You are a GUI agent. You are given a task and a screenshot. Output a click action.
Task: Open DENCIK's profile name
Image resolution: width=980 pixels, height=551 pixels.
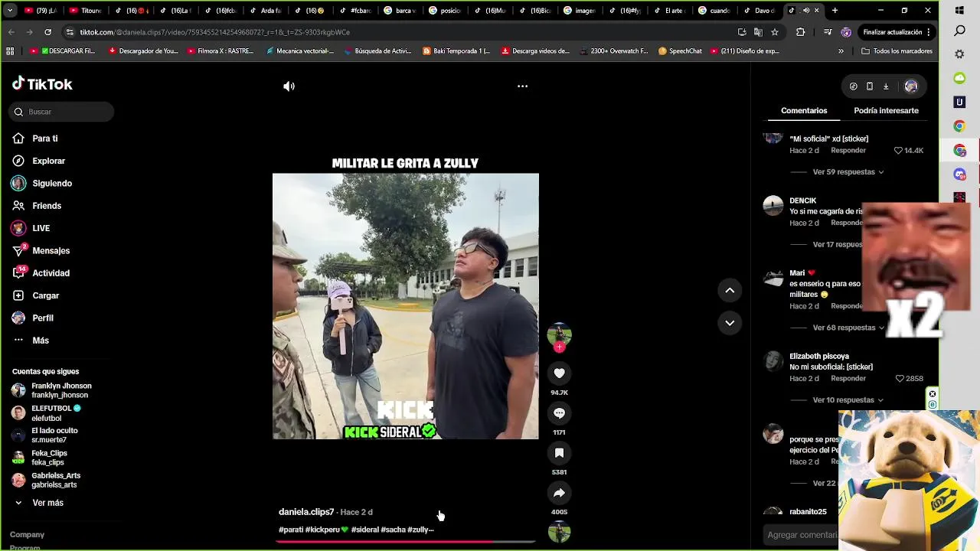click(802, 201)
